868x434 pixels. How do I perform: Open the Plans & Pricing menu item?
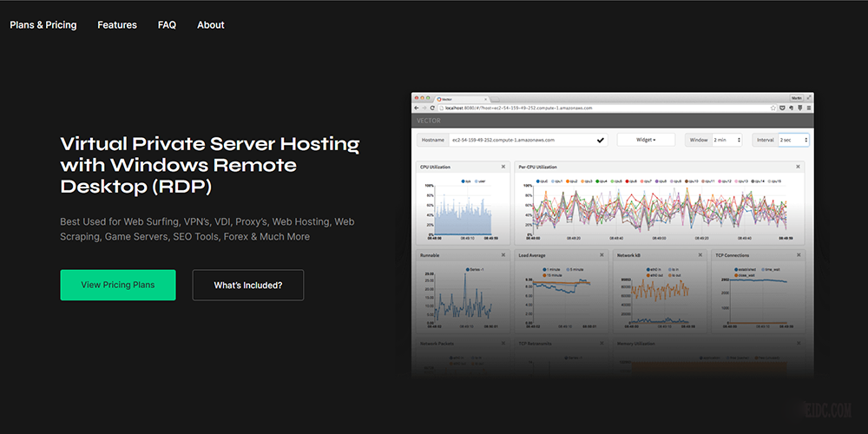[x=43, y=25]
